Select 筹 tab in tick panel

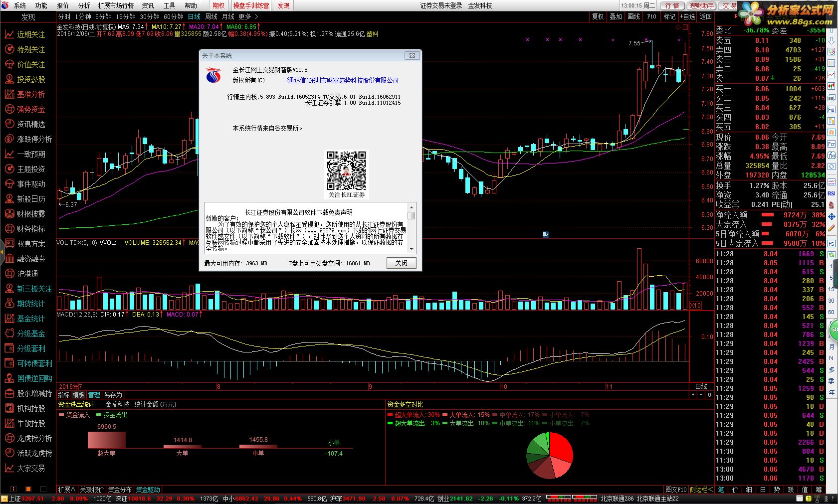point(819,490)
